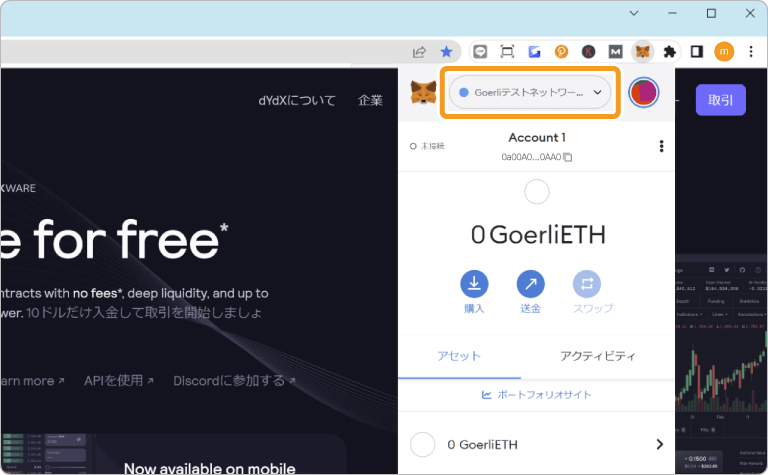
Task: Click the orange P extension icon
Action: coord(561,51)
